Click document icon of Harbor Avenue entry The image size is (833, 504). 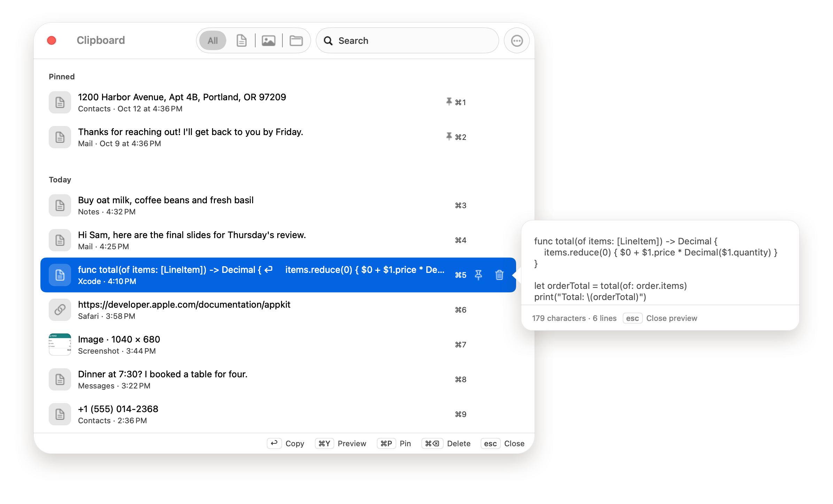(60, 102)
